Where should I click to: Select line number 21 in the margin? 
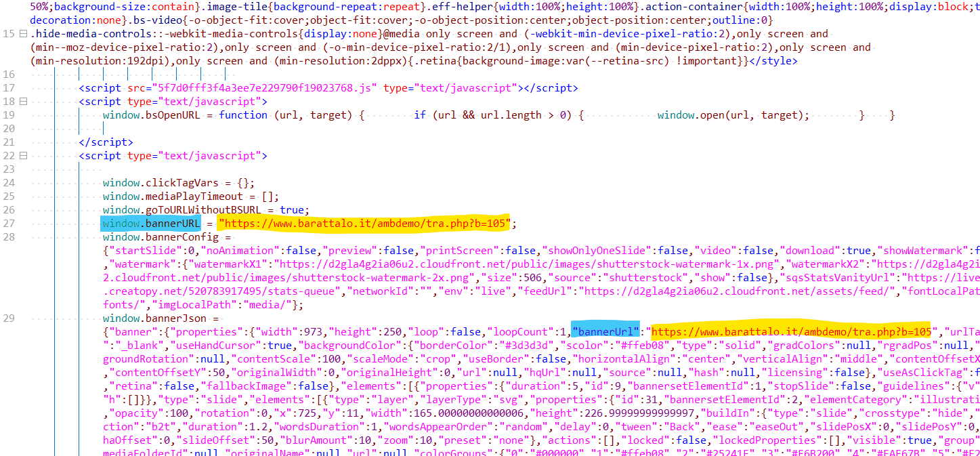9,142
